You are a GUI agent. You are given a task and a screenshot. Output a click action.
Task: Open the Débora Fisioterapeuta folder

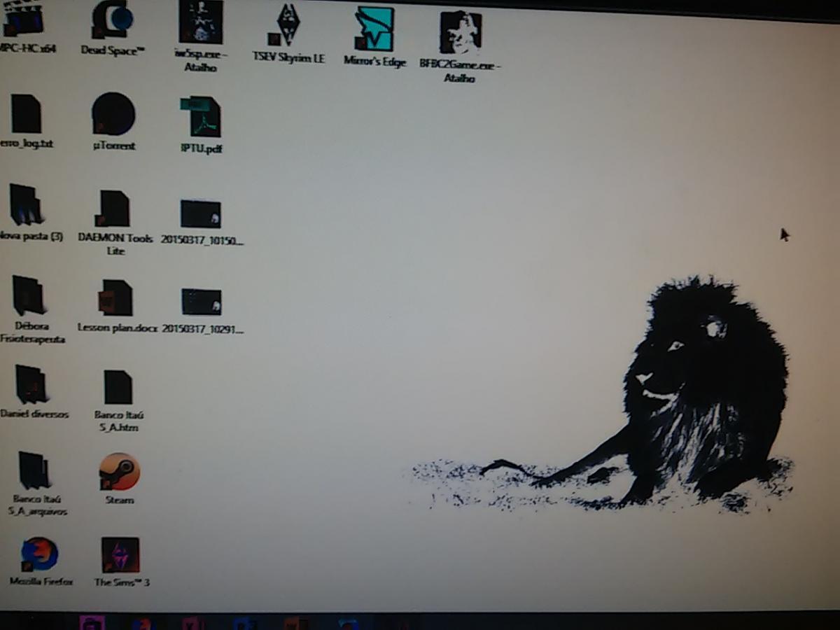(29, 295)
